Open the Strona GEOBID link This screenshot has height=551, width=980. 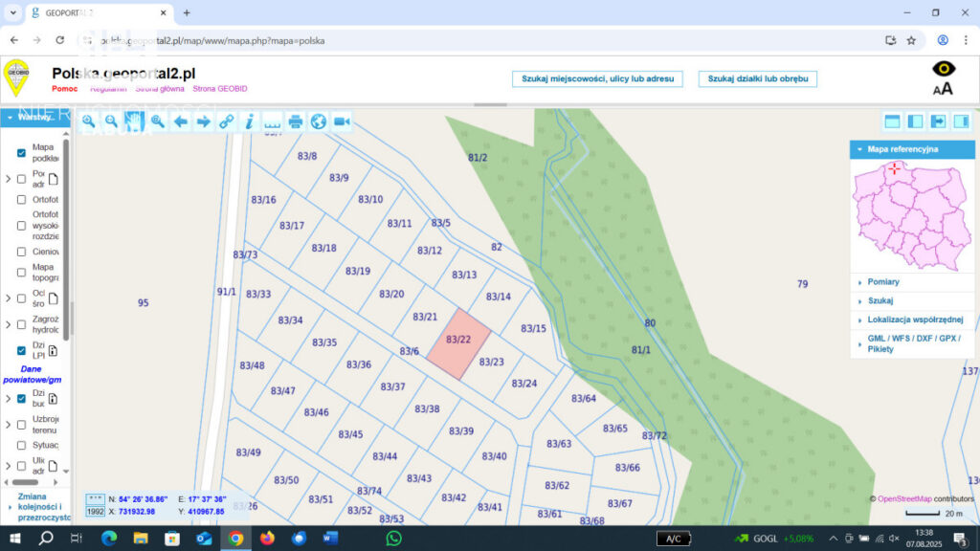[x=220, y=88]
